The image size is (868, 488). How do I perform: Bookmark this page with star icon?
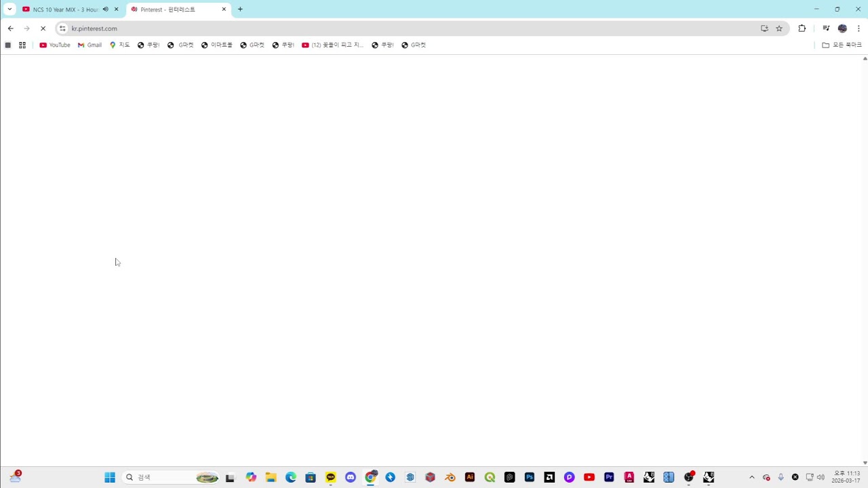(779, 28)
